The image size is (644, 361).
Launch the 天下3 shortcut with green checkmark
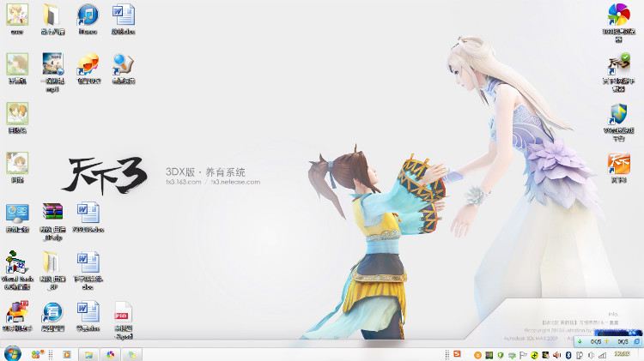click(x=618, y=72)
